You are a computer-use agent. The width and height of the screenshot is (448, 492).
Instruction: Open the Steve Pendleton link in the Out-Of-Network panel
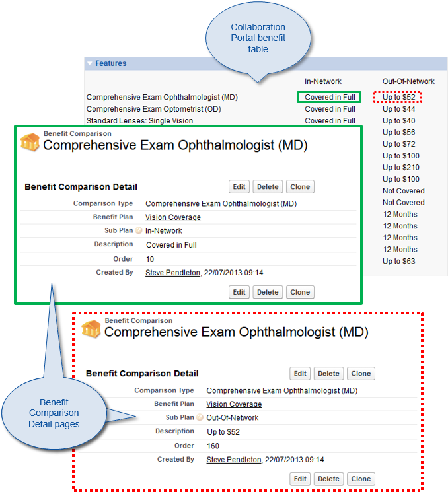pos(233,460)
